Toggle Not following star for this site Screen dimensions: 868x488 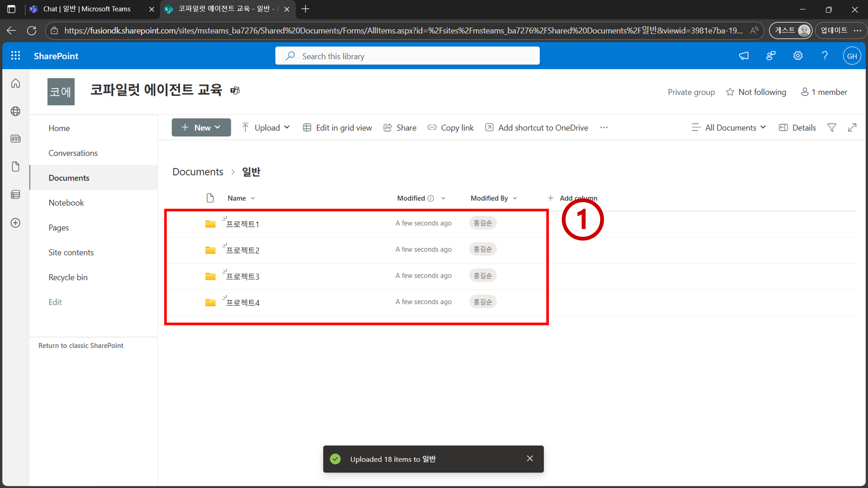(x=756, y=92)
